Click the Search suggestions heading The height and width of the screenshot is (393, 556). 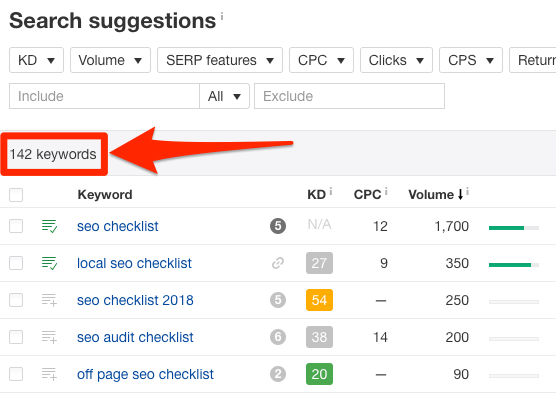(113, 21)
